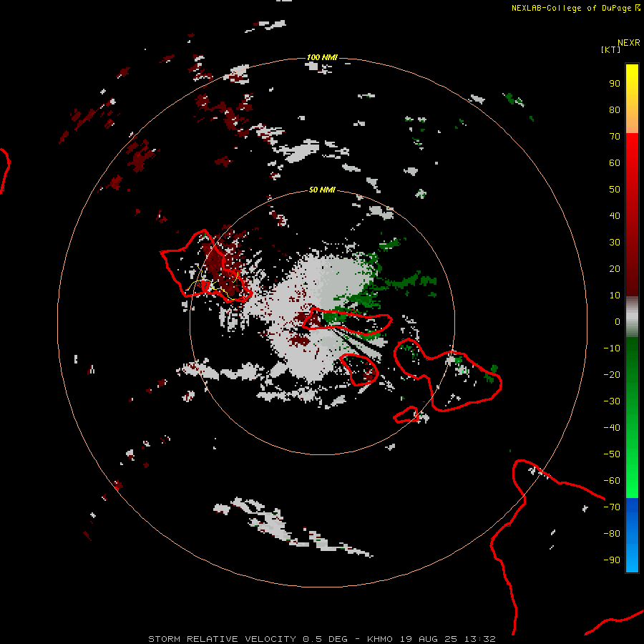Click the -40 scale label
The height and width of the screenshot is (644, 644).
[x=612, y=428]
